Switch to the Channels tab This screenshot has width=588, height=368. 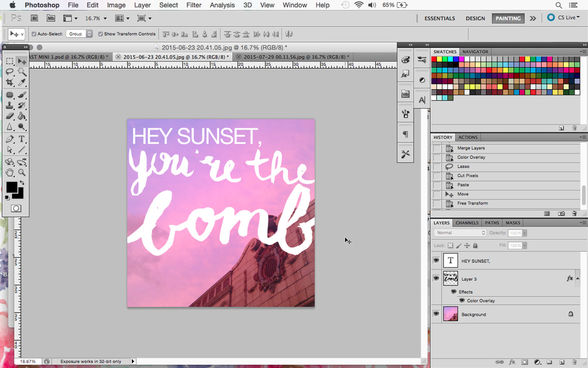tap(467, 223)
